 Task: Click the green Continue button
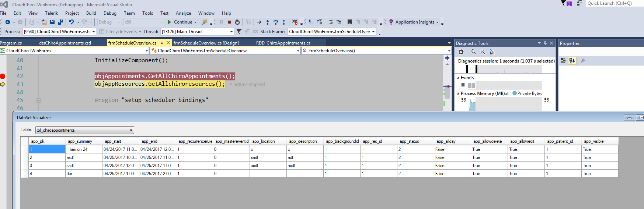click(180, 22)
